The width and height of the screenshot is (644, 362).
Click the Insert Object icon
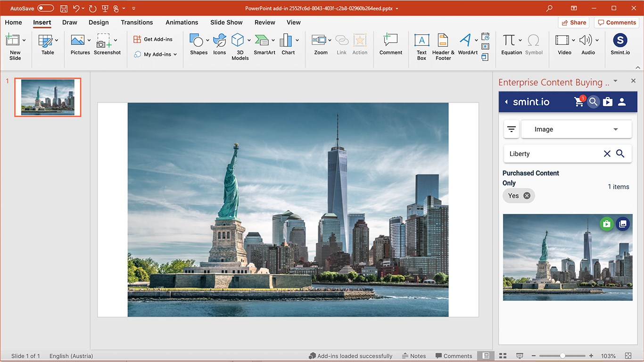click(x=485, y=57)
